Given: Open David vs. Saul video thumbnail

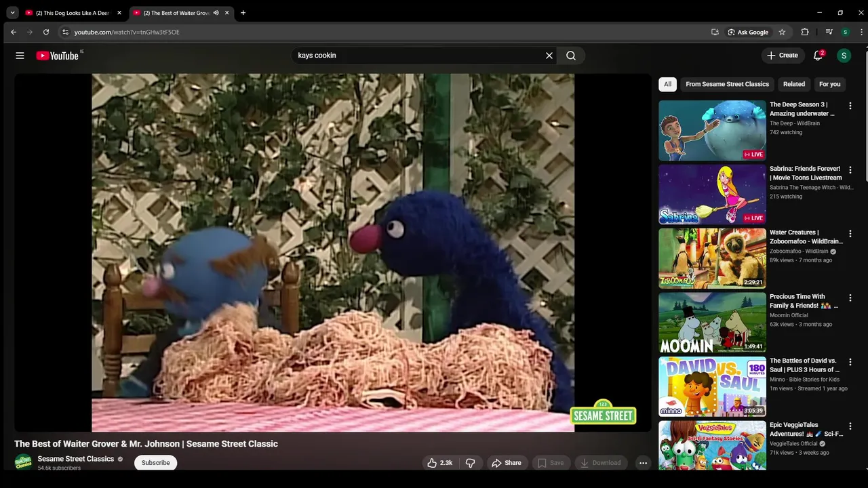Looking at the screenshot, I should pyautogui.click(x=712, y=387).
